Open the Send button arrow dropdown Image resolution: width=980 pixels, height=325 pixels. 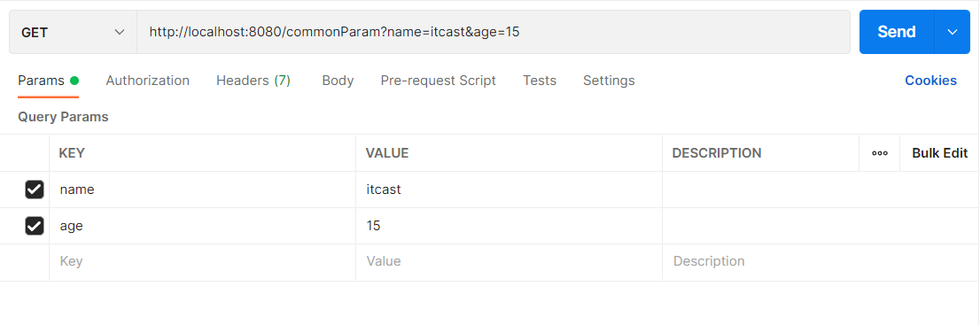tap(953, 32)
